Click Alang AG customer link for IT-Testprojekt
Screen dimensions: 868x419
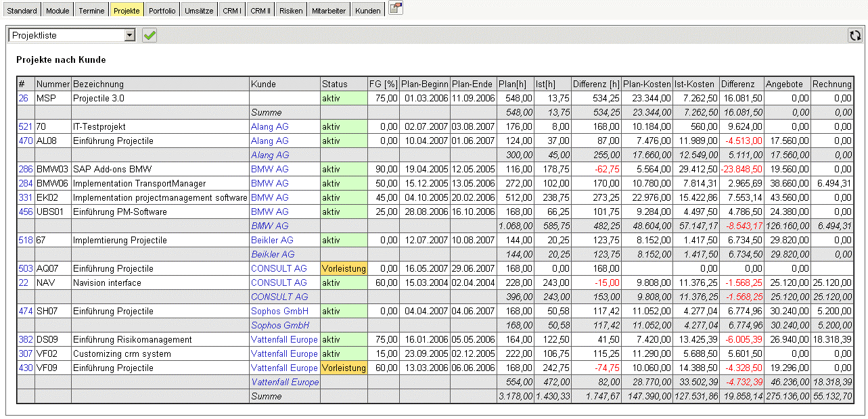269,126
